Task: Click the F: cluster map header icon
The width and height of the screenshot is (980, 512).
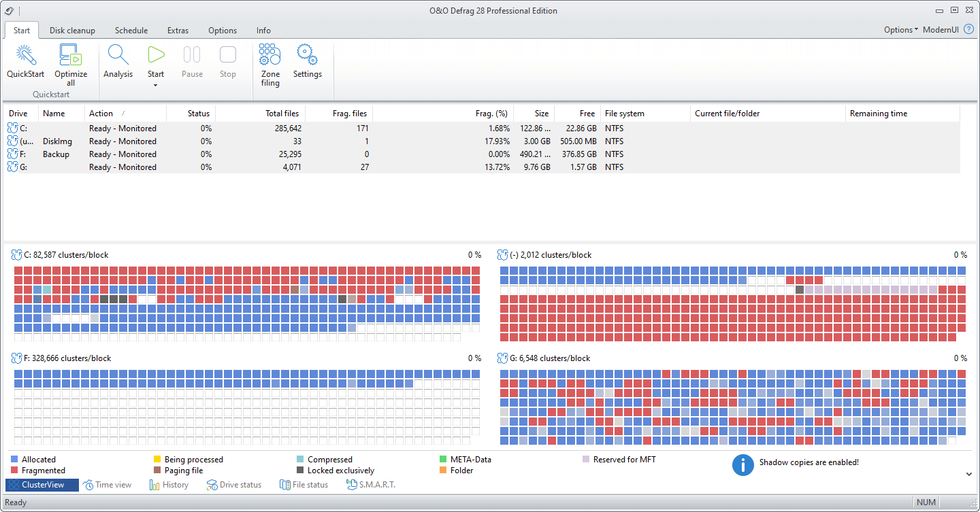Action: (x=17, y=358)
